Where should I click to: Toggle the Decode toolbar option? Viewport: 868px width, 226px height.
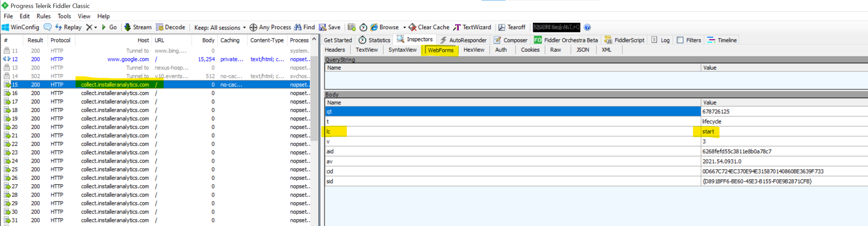pos(171,27)
